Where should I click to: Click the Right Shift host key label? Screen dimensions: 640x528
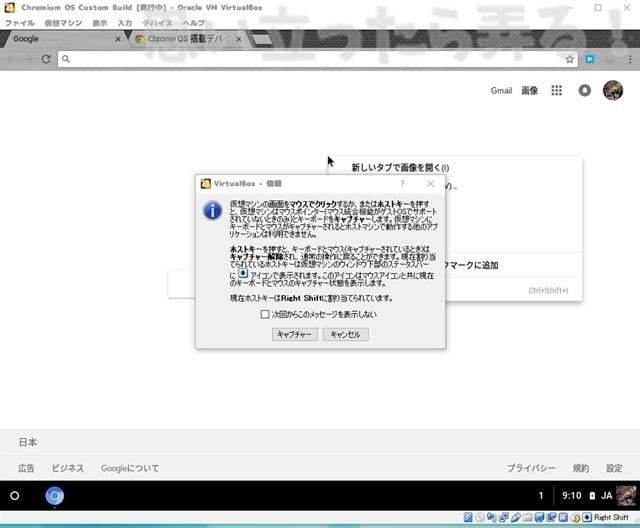pos(611,517)
